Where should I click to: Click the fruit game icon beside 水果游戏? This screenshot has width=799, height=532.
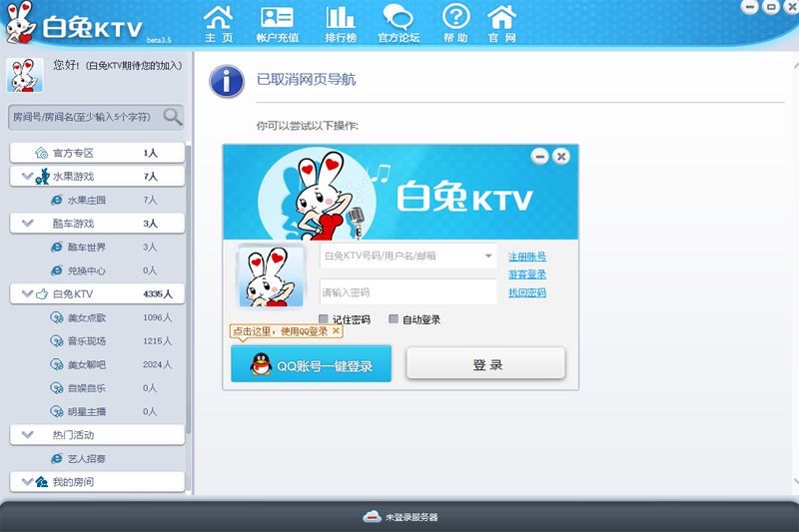(x=42, y=176)
